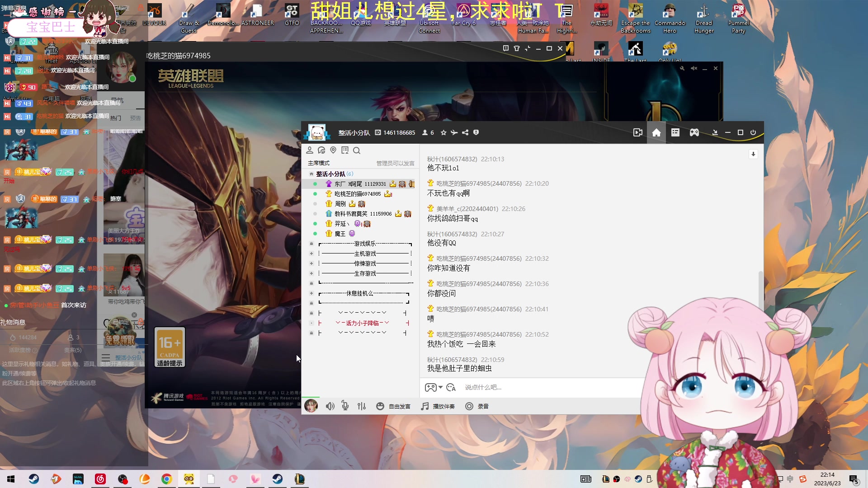Image resolution: width=868 pixels, height=488 pixels.
Task: Open the audio mixer settings icon
Action: pos(362,406)
